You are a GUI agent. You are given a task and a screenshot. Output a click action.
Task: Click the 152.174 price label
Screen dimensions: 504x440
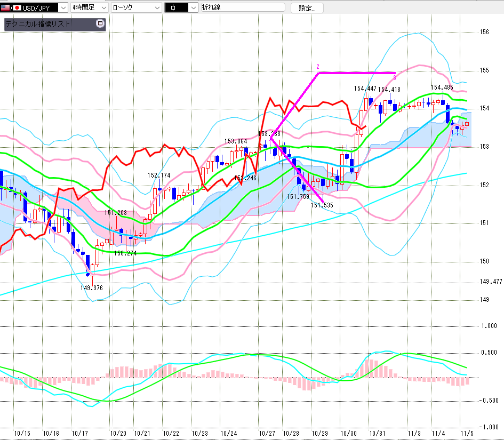(x=159, y=175)
